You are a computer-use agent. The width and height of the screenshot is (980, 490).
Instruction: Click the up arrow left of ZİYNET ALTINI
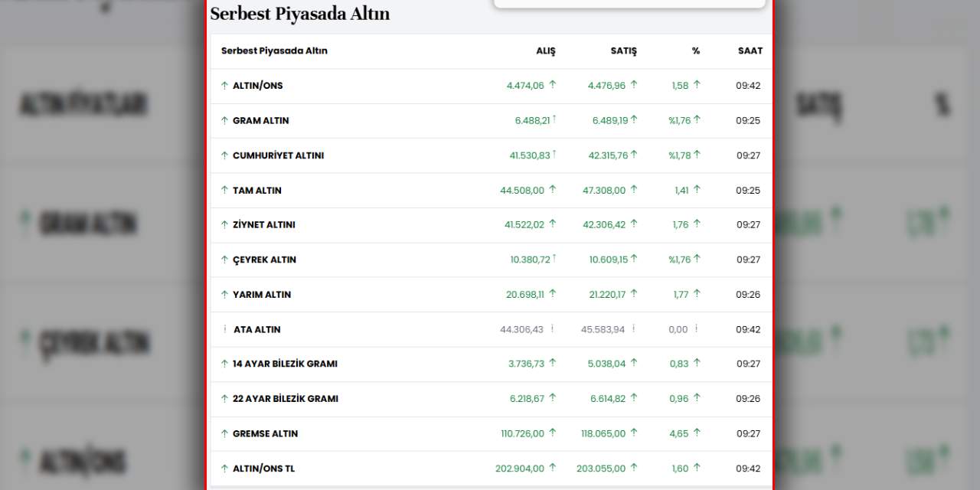(224, 224)
